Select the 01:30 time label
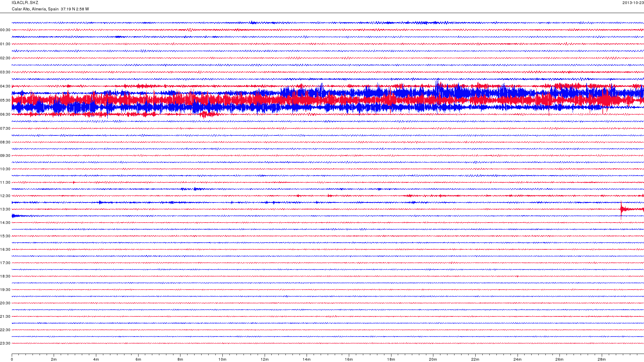Image resolution: width=644 pixels, height=362 pixels. 5,44
